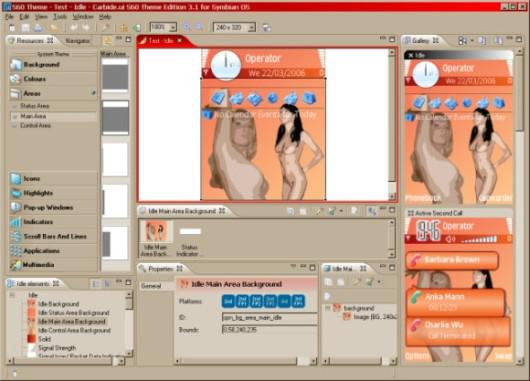Select Idle Status Area Background element

73,313
